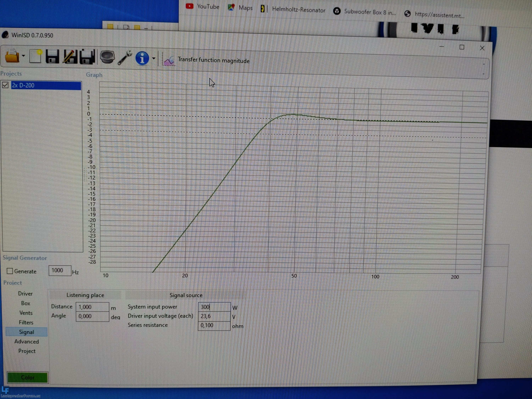This screenshot has width=532, height=399.
Task: Enable the Generate signal checkbox
Action: coord(10,271)
